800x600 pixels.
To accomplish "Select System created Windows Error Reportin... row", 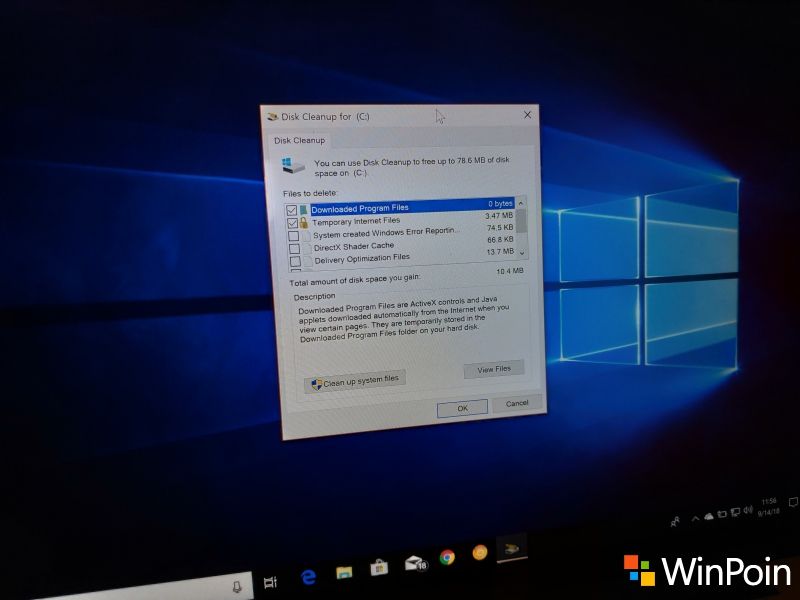I will tap(386, 233).
